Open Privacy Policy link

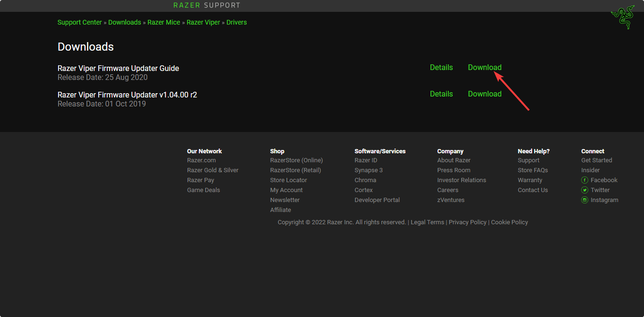pos(468,222)
